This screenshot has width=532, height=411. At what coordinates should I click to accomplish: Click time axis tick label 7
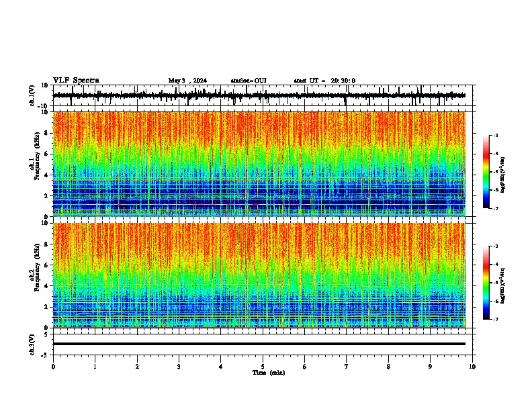[347, 367]
